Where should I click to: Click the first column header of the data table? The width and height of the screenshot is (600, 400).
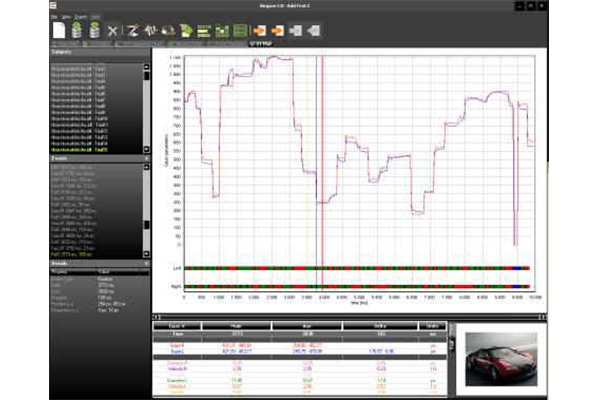point(177,326)
